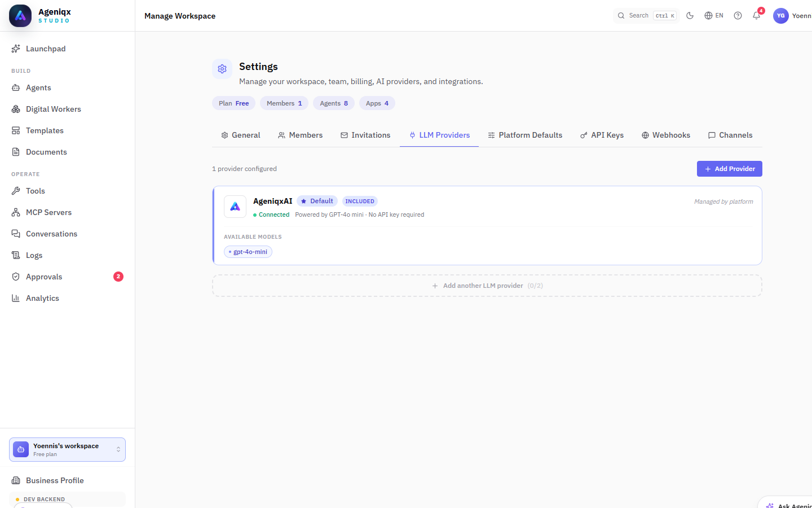The image size is (812, 508).
Task: Switch to the API Keys tab
Action: pos(602,135)
